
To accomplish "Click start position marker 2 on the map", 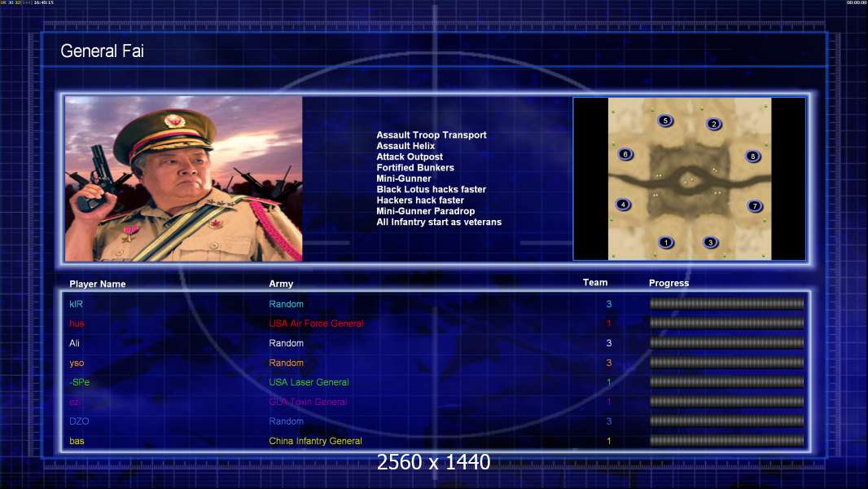I will pyautogui.click(x=714, y=124).
